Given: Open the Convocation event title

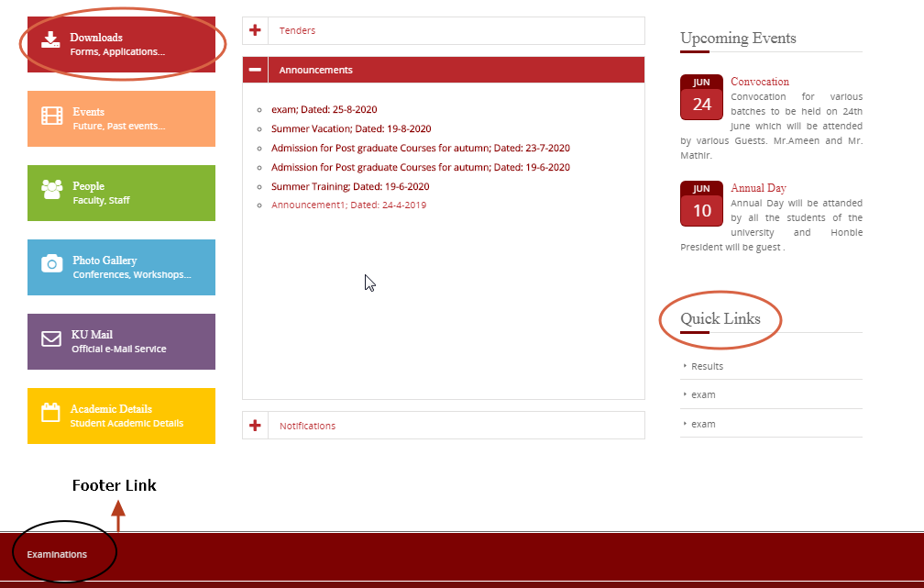Looking at the screenshot, I should click(759, 82).
